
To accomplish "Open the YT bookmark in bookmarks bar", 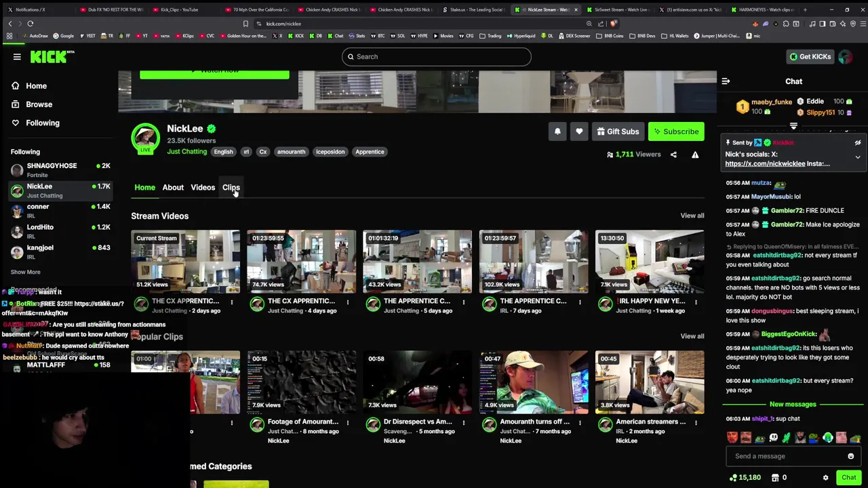I will [x=142, y=36].
